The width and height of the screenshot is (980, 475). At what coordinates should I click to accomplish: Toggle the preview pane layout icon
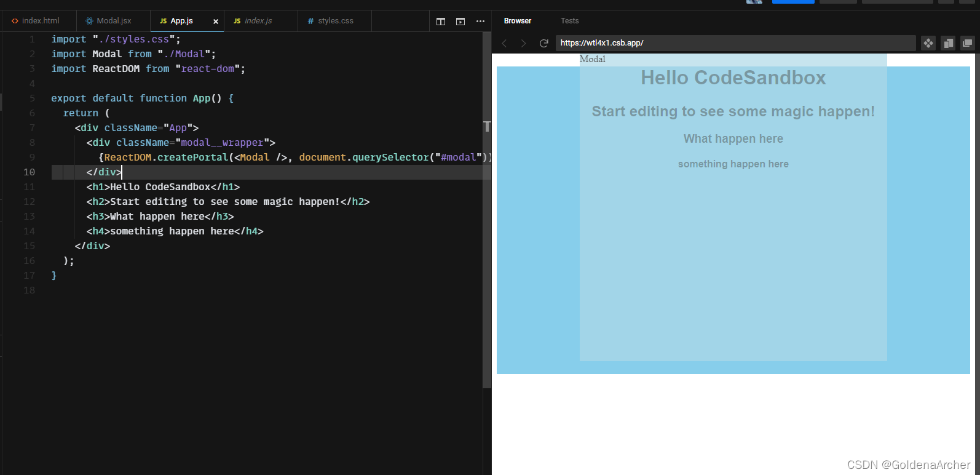(x=460, y=22)
